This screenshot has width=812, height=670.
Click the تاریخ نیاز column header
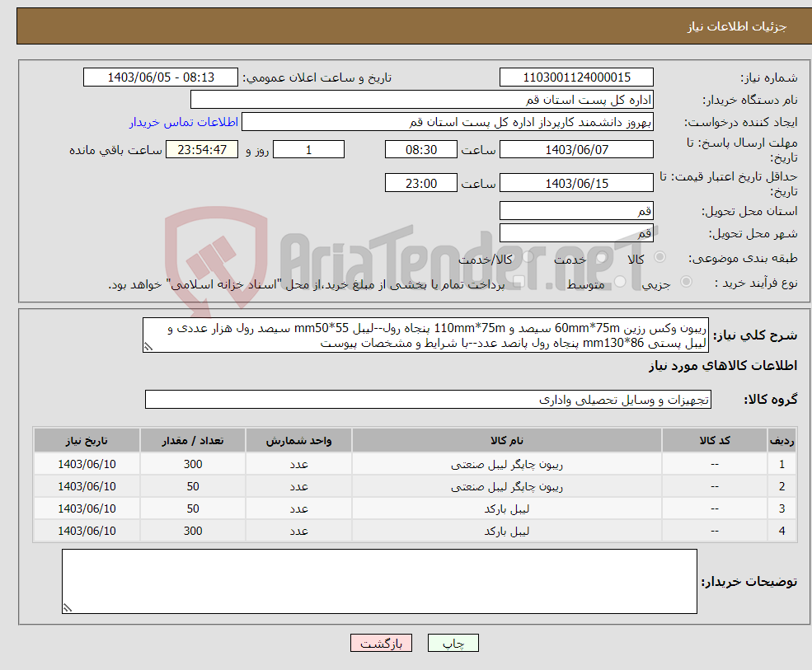point(87,441)
